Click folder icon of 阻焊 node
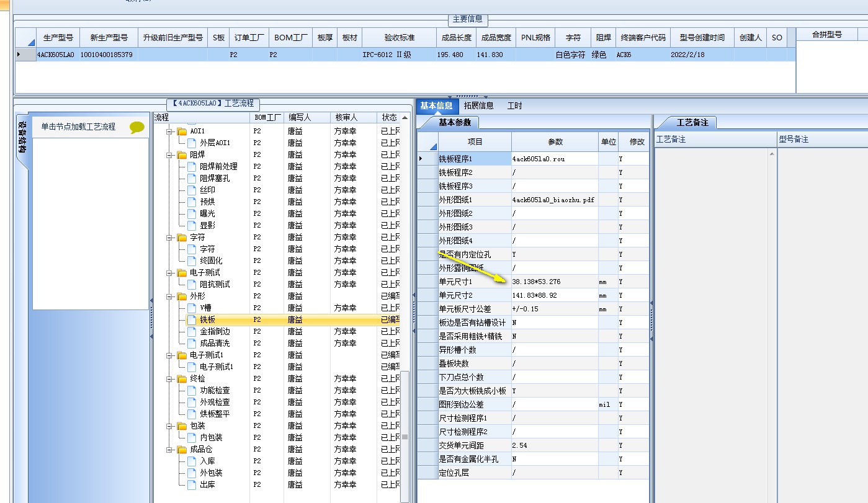 pos(182,154)
